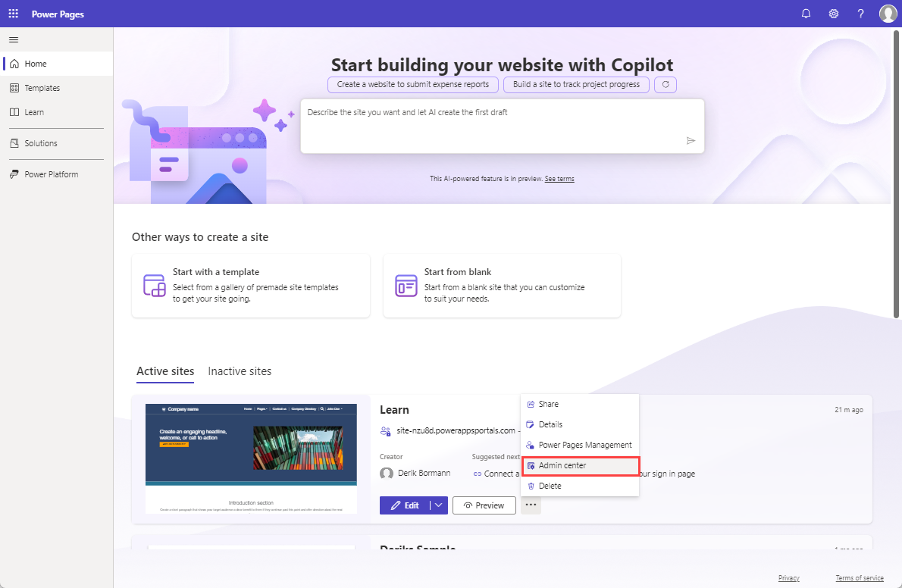Click the Connect suggested step link

[x=496, y=474]
